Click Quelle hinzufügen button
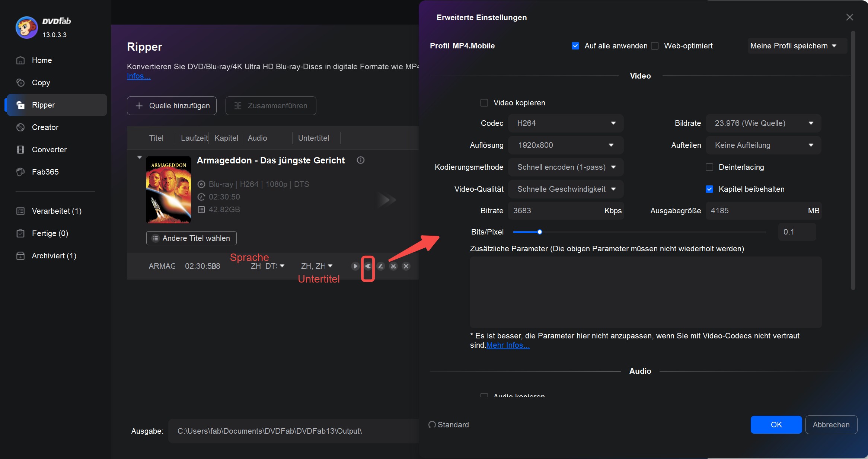This screenshot has width=868, height=459. (x=172, y=106)
